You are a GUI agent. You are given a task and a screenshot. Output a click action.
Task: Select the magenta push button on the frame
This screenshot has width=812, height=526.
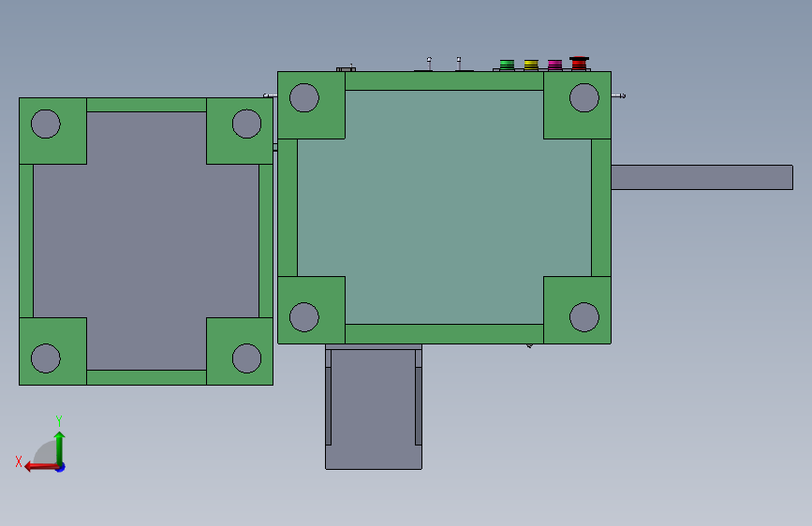pos(554,65)
